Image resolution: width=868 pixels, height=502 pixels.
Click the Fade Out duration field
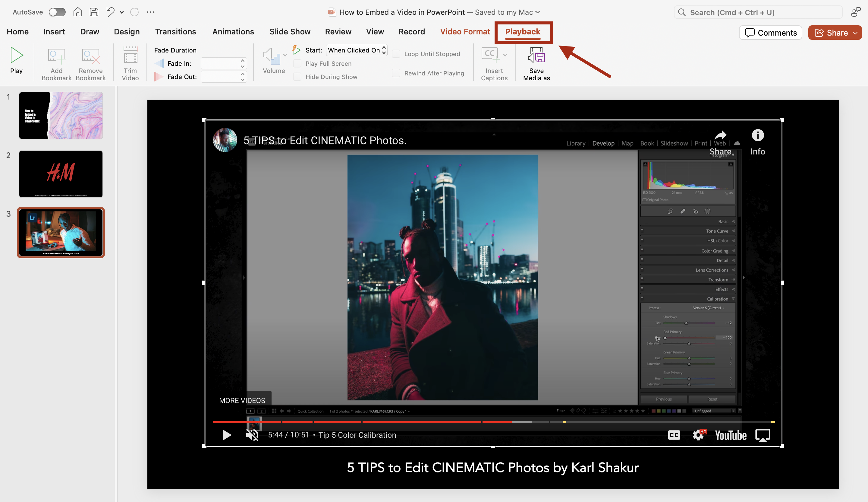click(220, 77)
